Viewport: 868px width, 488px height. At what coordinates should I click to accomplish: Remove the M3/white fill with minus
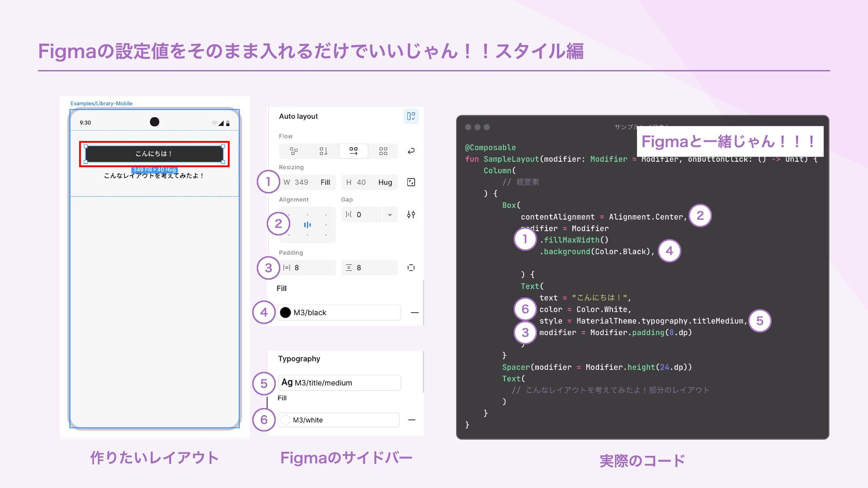[x=412, y=420]
